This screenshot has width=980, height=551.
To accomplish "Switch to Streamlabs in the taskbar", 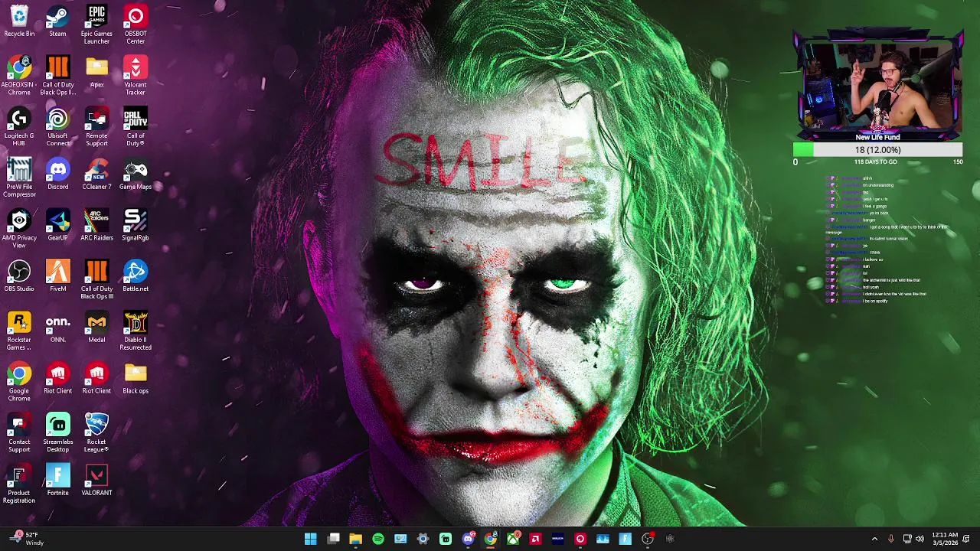I will tap(446, 539).
